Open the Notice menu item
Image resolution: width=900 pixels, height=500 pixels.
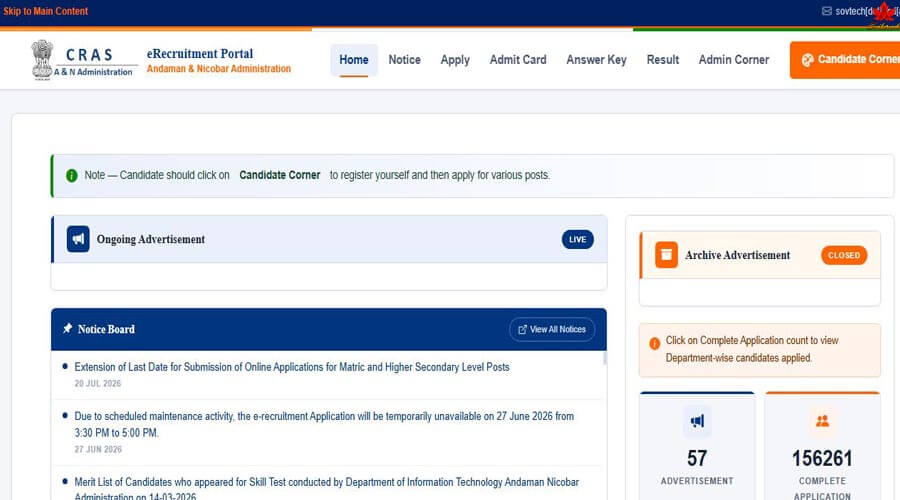405,60
